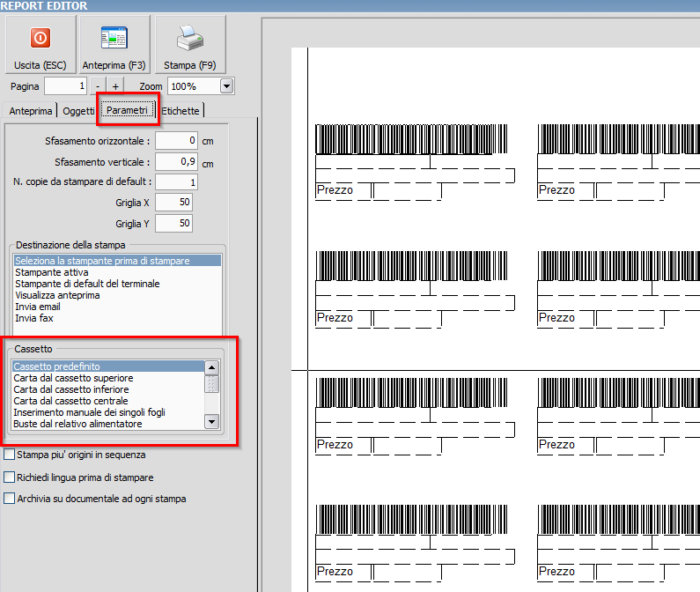Edit N. copie da stampare di default field
The width and height of the screenshot is (700, 592).
click(176, 181)
